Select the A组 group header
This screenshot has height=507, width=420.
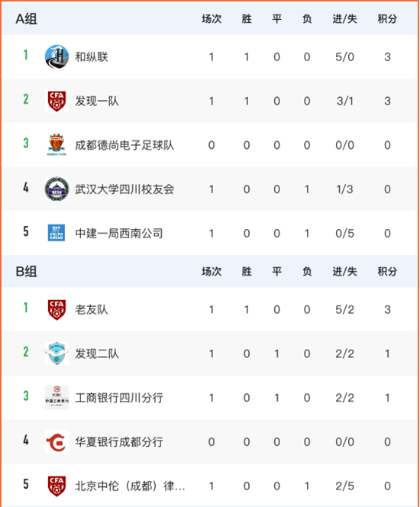pos(26,19)
